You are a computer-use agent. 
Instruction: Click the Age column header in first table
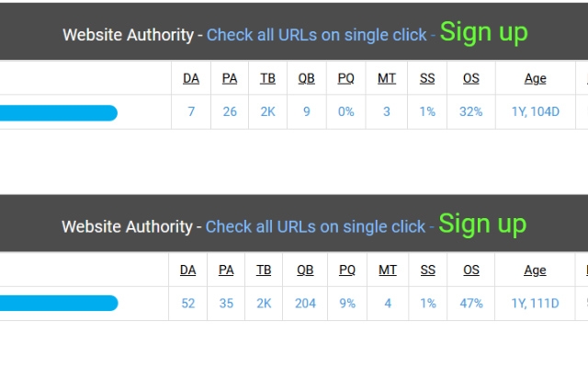(x=535, y=79)
